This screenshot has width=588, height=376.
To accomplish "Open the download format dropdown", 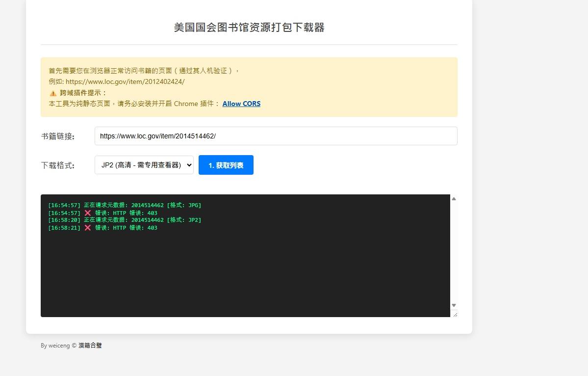I will 144,165.
